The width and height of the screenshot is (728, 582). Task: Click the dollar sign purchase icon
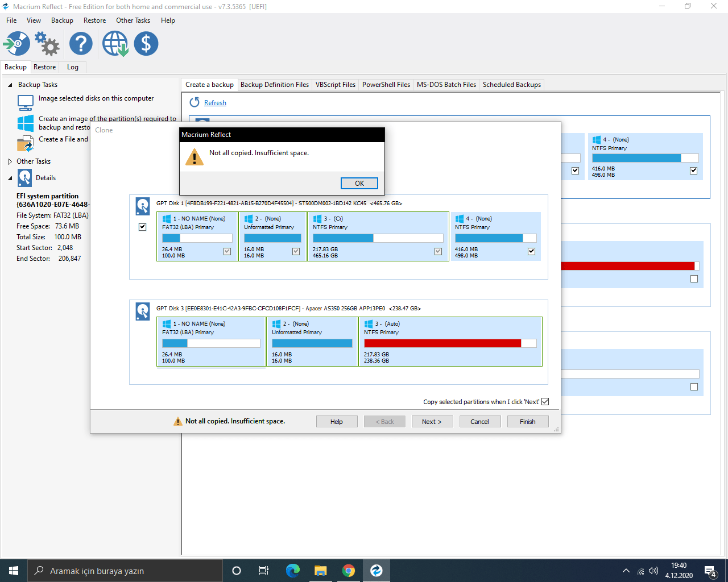(146, 44)
